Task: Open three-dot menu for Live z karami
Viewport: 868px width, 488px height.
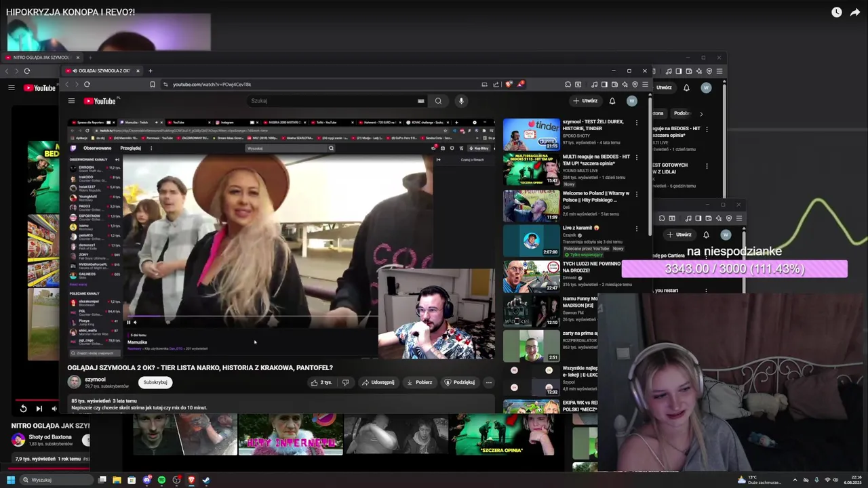Action: tap(636, 228)
